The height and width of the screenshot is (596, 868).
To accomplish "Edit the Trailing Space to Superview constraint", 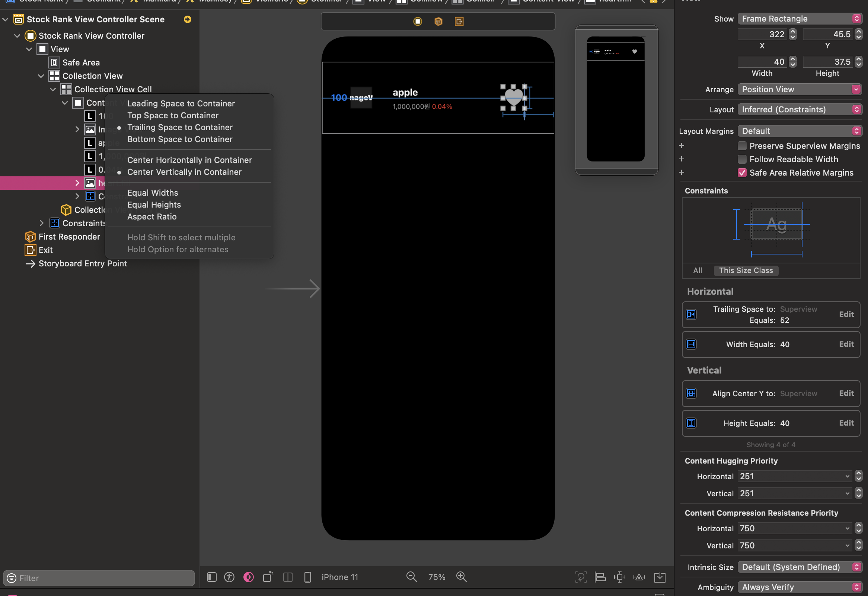I will 846,314.
